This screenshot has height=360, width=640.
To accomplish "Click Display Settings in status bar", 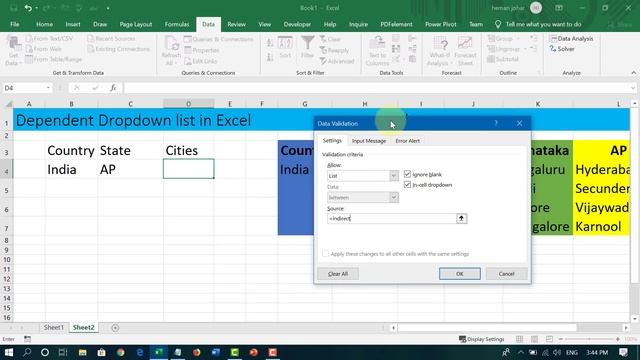I will 482,339.
